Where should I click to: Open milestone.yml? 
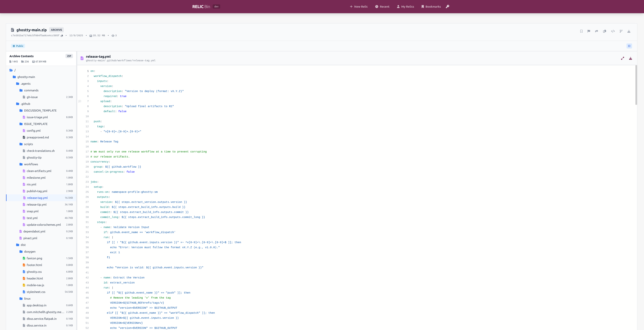point(41,178)
